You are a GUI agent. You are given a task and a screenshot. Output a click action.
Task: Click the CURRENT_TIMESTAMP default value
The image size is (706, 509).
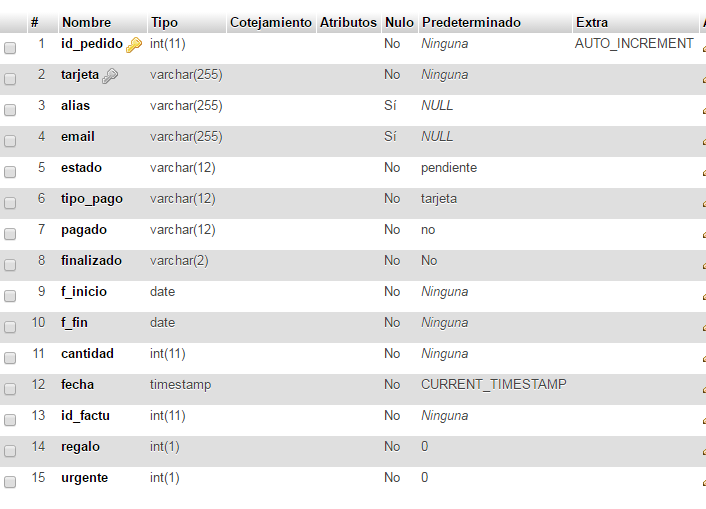coord(493,384)
